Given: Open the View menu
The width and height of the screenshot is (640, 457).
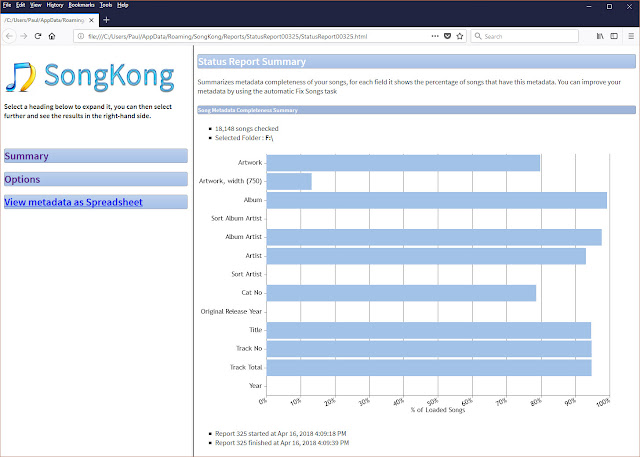Looking at the screenshot, I should pyautogui.click(x=36, y=5).
